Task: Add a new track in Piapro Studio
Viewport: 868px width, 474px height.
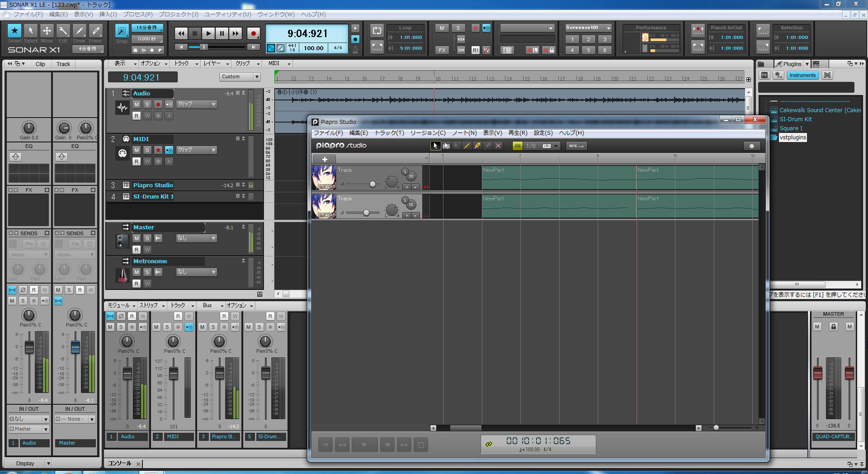Action: [x=325, y=159]
